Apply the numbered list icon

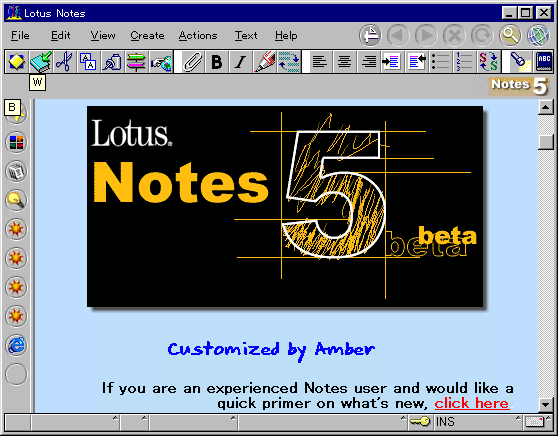click(x=464, y=62)
